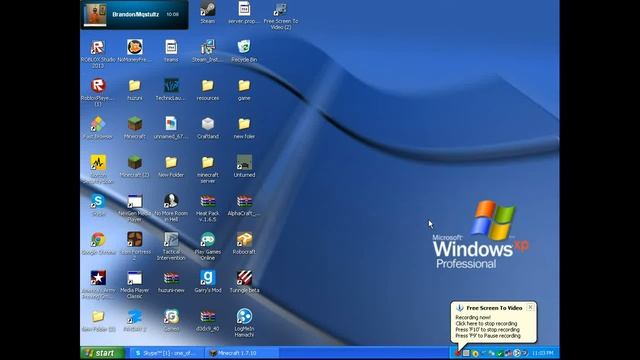Screen dimensions: 640x360
Task: Select the Tactical Intervention shortcut
Action: 171,246
